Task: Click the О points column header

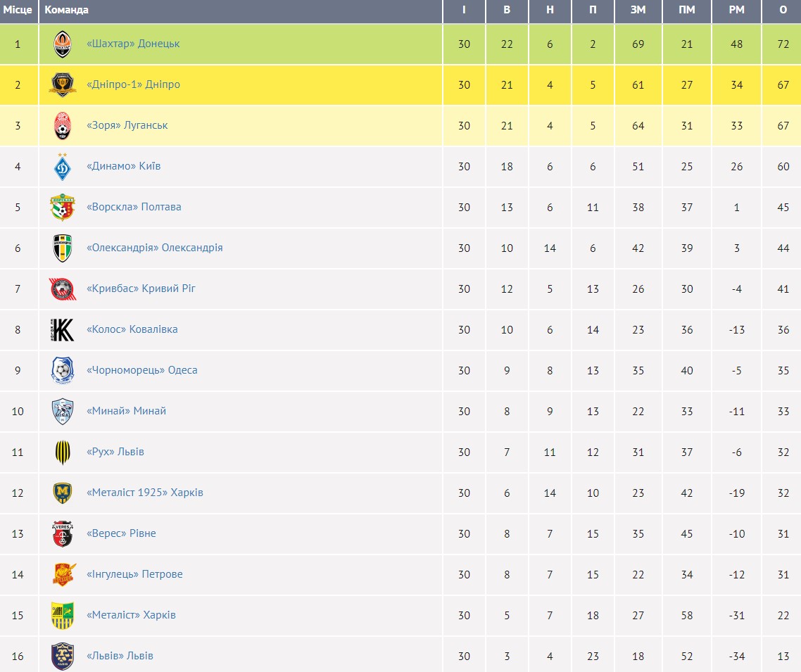Action: 783,10
